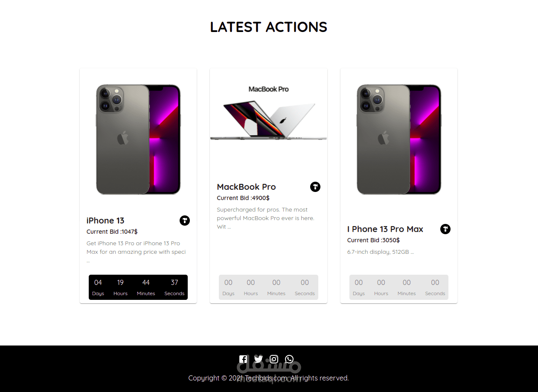Click the I Phone 13 Pro Max expired countdown

399,287
